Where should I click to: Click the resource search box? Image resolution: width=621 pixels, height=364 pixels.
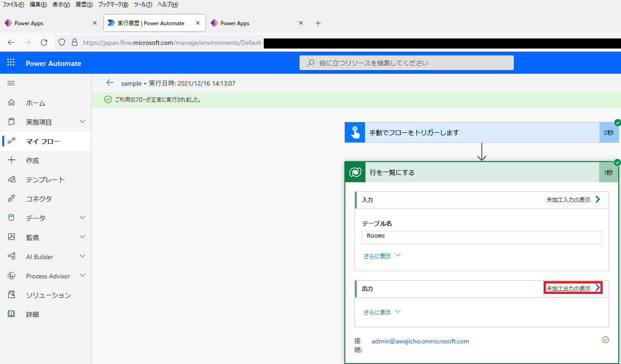pyautogui.click(x=407, y=63)
